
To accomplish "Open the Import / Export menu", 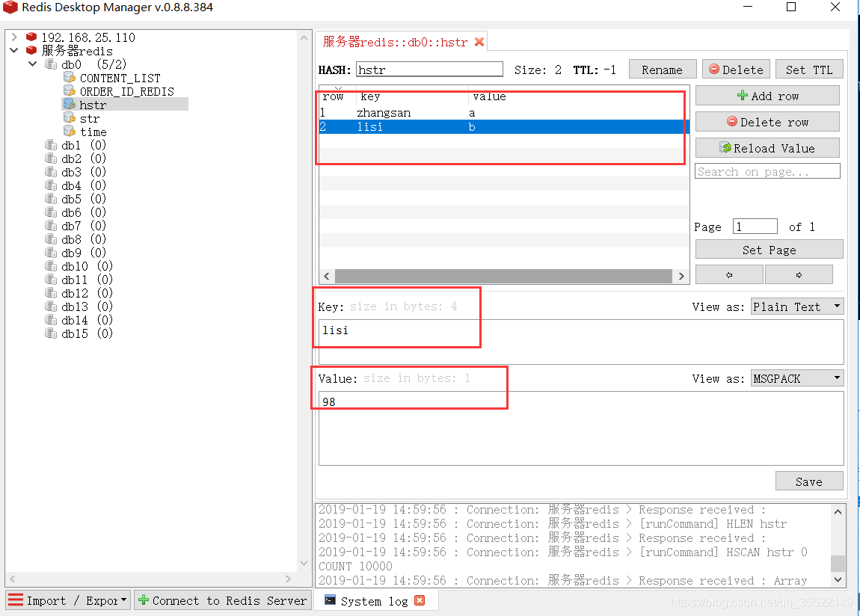I will coord(68,600).
